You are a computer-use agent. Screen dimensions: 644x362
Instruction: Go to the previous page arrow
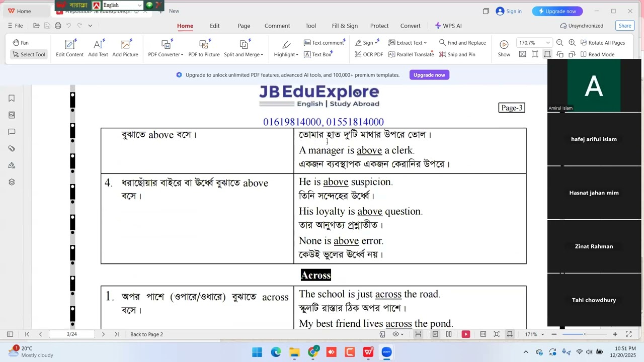tap(40, 334)
